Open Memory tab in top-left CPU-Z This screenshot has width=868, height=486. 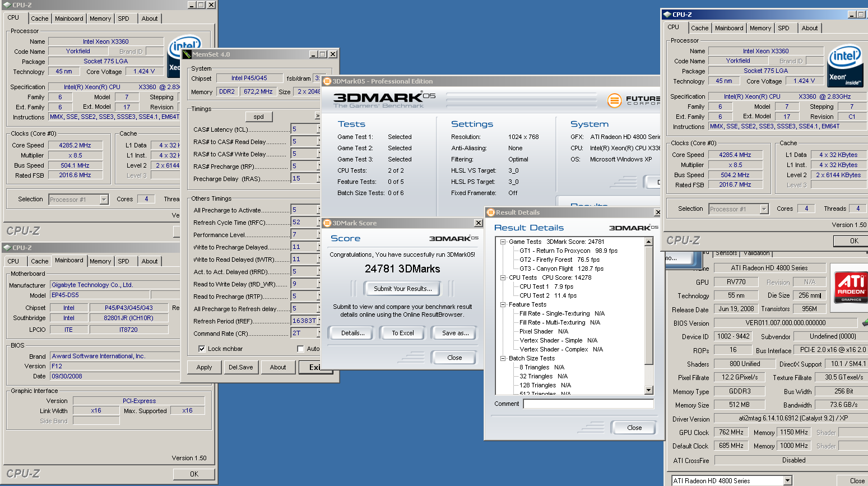click(100, 18)
